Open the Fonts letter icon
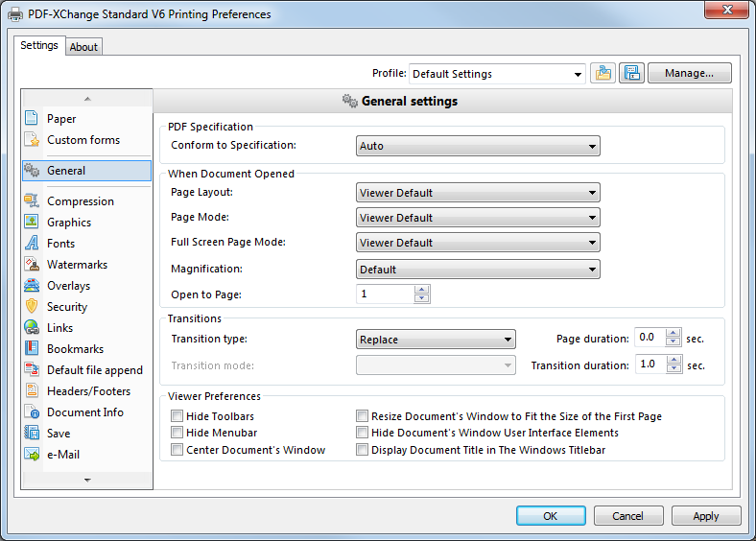This screenshot has width=756, height=541. click(32, 243)
